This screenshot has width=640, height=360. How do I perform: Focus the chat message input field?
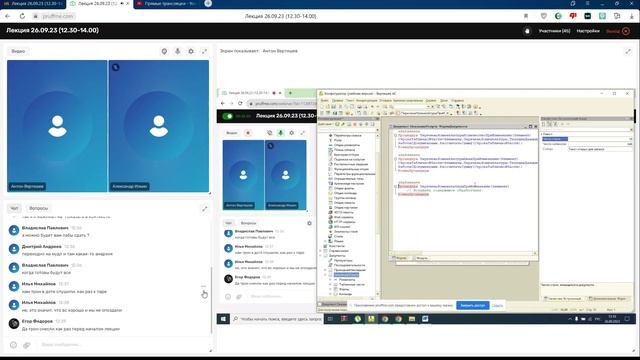point(122,345)
